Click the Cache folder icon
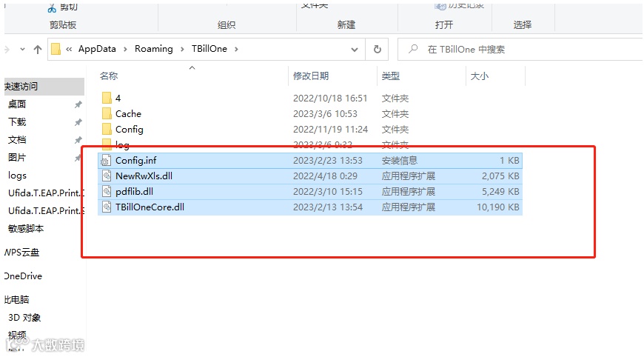This screenshot has height=357, width=644. [x=107, y=114]
